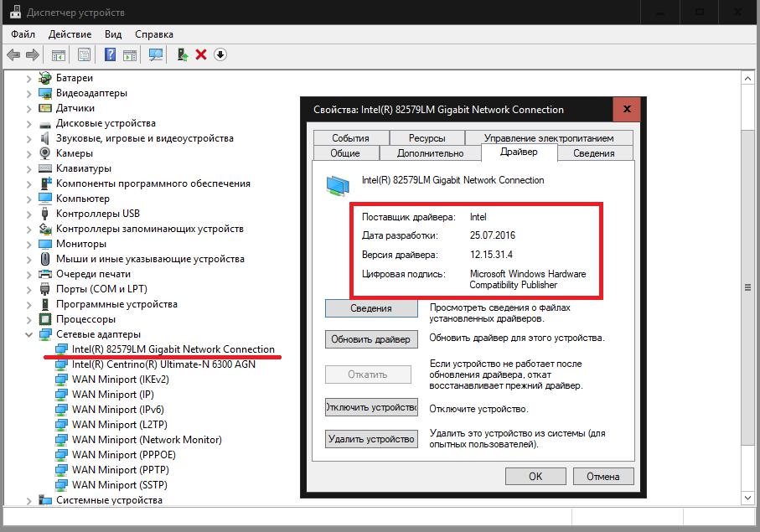Screen dimensions: 760x532
Task: Click the blue Help question mark icon
Action: (x=110, y=54)
